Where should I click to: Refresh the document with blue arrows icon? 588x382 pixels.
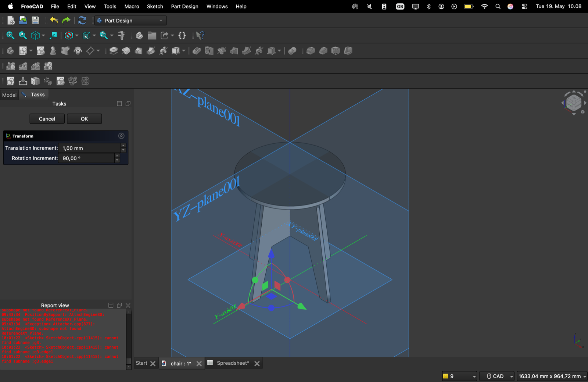82,21
